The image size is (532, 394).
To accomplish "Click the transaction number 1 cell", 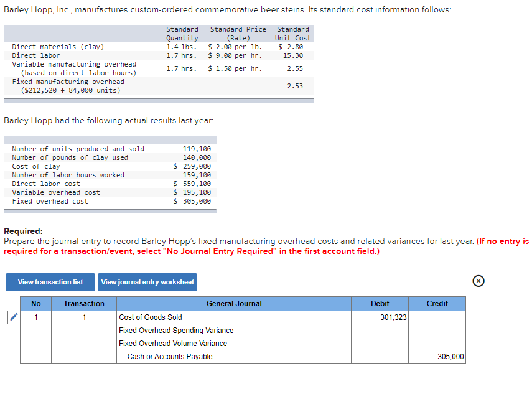I will pyautogui.click(x=84, y=317).
